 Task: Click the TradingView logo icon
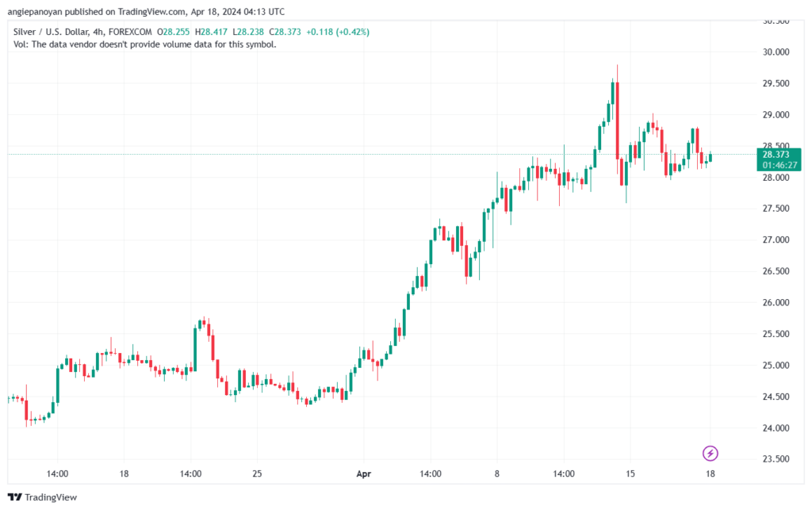click(x=15, y=497)
